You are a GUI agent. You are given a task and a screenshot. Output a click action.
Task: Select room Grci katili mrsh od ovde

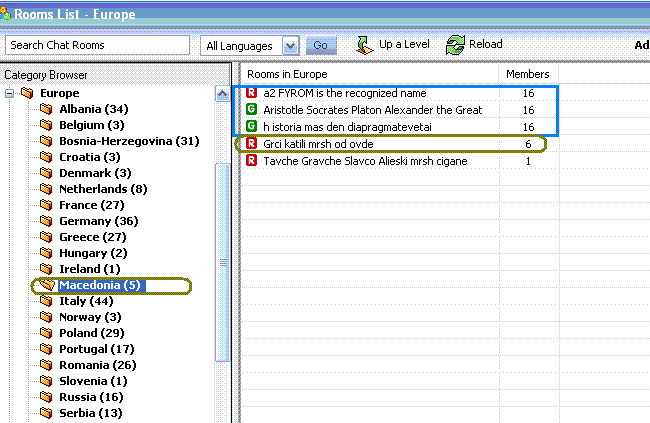click(x=318, y=144)
